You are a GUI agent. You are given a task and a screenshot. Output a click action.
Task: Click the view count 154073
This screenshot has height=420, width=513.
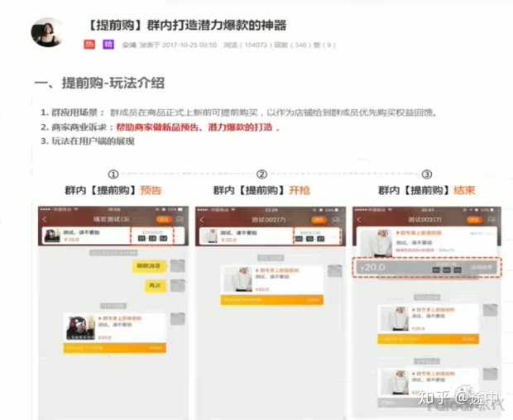point(256,45)
